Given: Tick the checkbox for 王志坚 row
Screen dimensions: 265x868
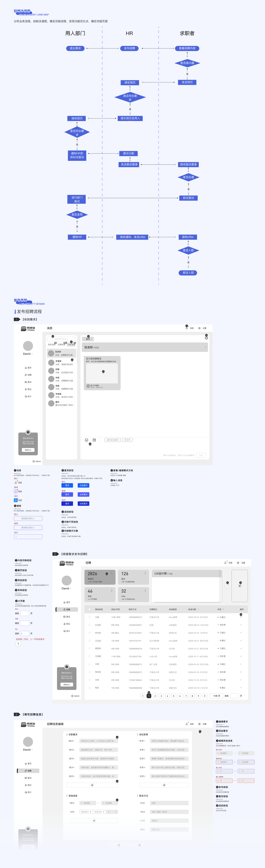Looking at the screenshot, I should tap(90, 641).
